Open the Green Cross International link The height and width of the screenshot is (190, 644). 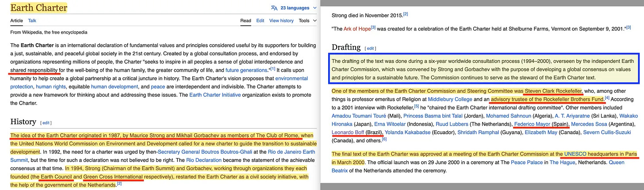pos(113,177)
